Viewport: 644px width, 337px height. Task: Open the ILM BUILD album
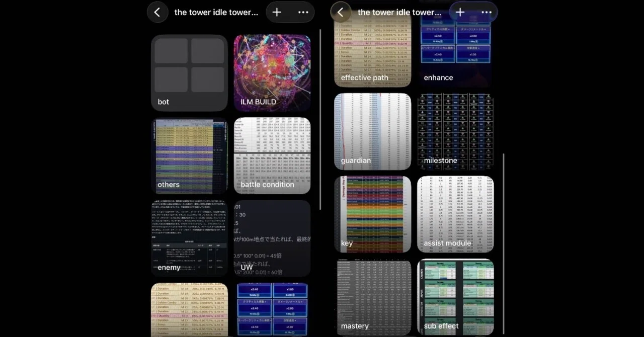tap(272, 73)
